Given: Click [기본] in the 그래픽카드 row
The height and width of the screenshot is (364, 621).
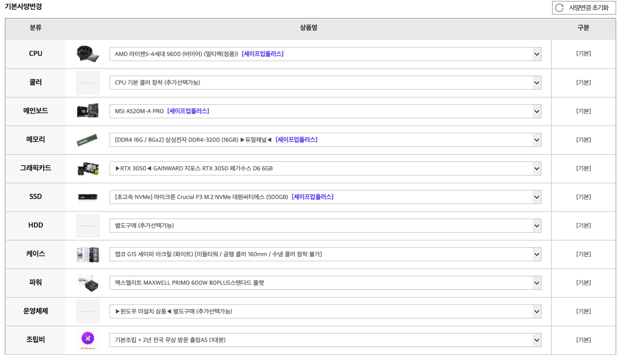Looking at the screenshot, I should point(584,168).
